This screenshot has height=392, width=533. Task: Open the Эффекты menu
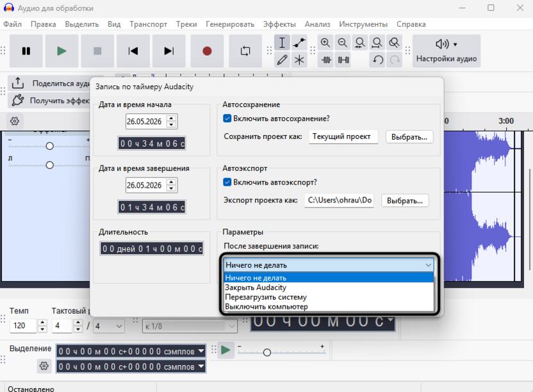click(279, 24)
